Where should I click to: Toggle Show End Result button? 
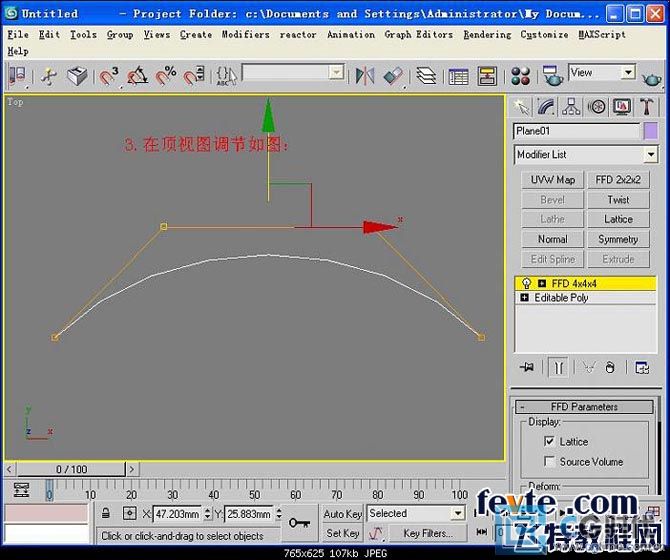pos(558,367)
